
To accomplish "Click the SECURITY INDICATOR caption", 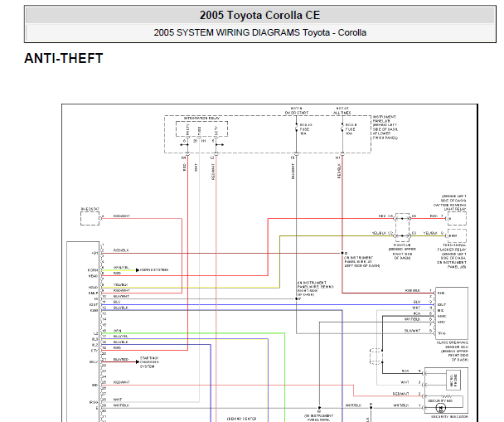I will [449, 417].
